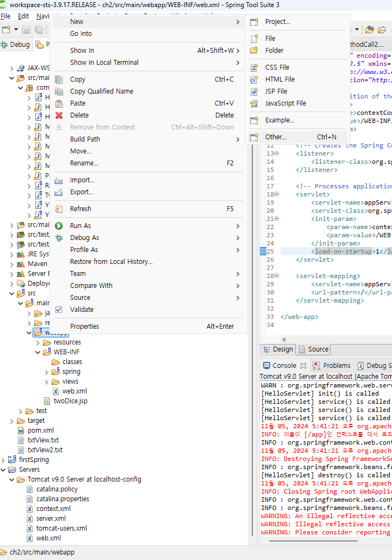Click the Open Task folder toolbar icon
The height and width of the screenshot is (560, 392).
tap(382, 29)
